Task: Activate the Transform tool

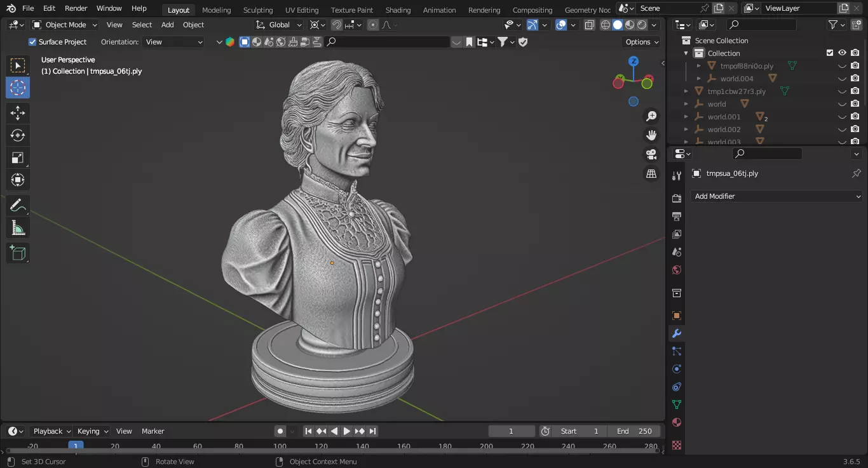Action: pyautogui.click(x=18, y=180)
